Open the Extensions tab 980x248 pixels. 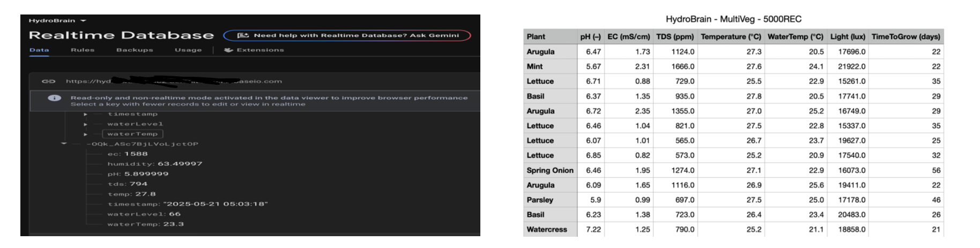click(254, 50)
